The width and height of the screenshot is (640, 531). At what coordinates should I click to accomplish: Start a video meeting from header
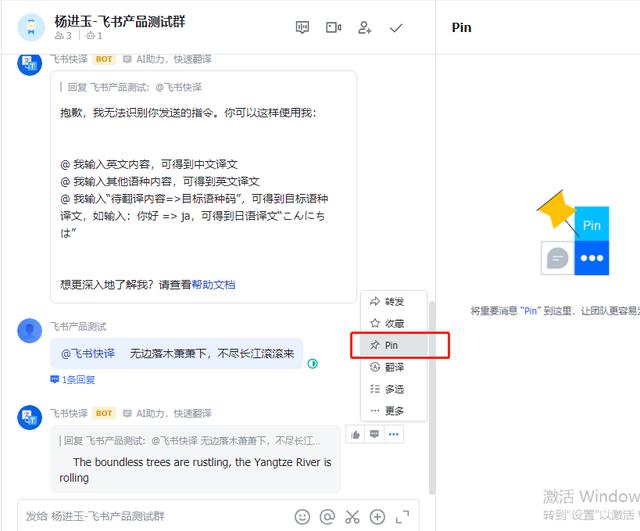(333, 28)
